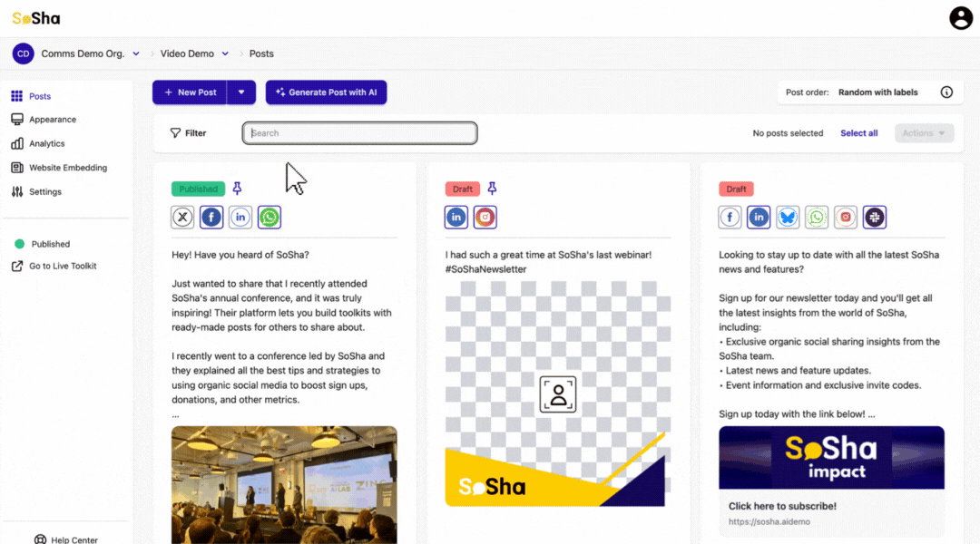Viewport: 980px width, 544px height.
Task: Open Website Embedding in the sidebar
Action: coord(68,168)
